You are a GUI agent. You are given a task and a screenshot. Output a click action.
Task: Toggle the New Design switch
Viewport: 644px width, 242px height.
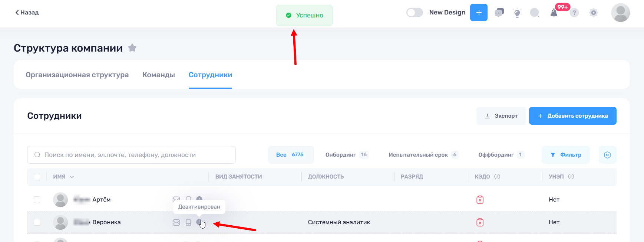point(415,13)
